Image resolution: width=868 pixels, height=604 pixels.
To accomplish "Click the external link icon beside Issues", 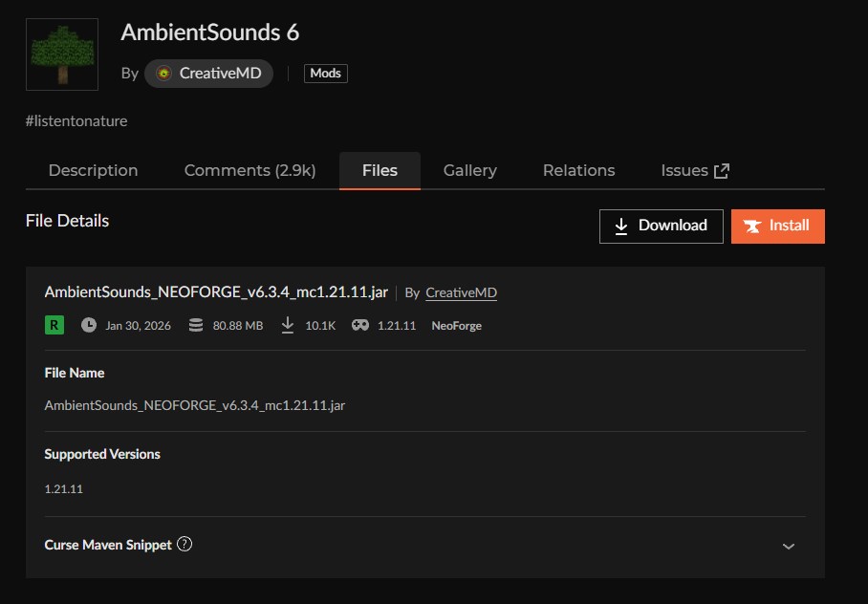I will 722,171.
